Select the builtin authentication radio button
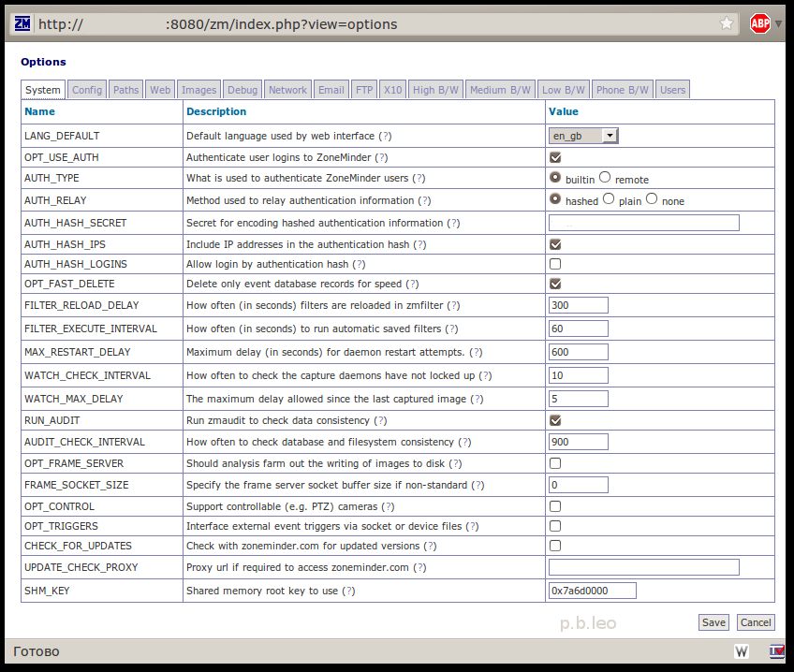This screenshot has height=672, width=794. point(555,178)
